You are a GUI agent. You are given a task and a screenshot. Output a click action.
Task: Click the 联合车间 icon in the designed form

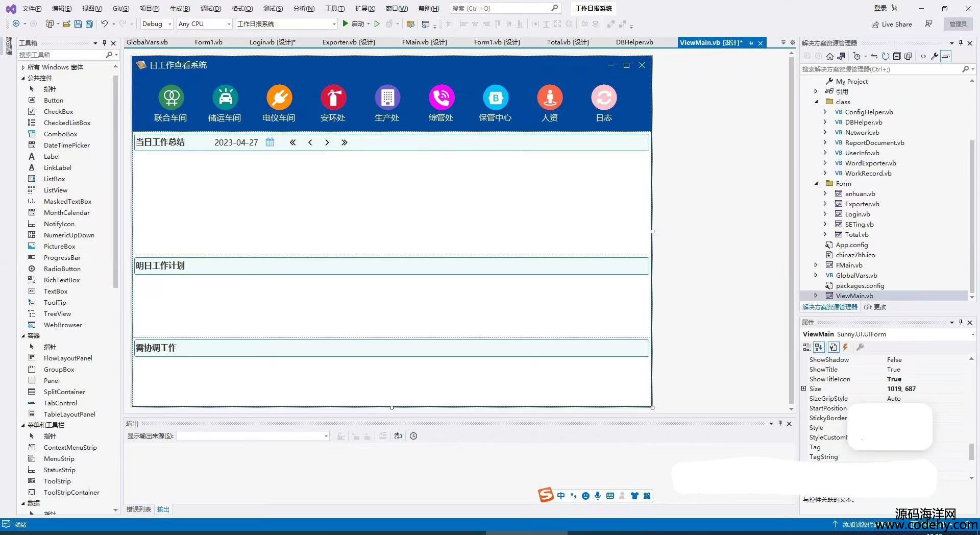point(171,97)
